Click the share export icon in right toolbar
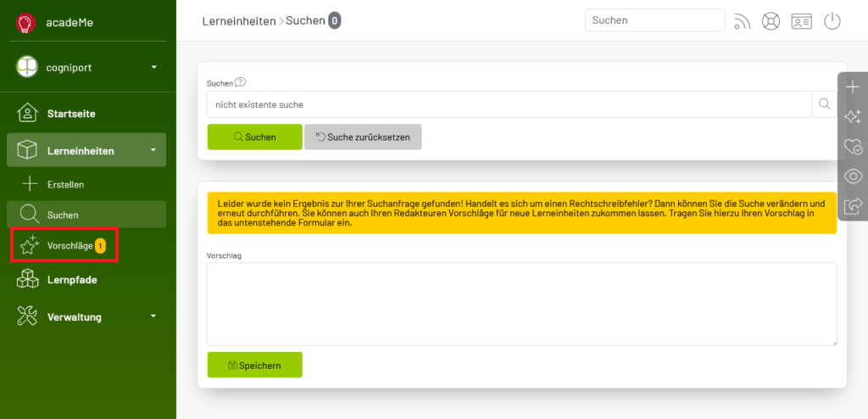868x419 pixels. tap(853, 205)
